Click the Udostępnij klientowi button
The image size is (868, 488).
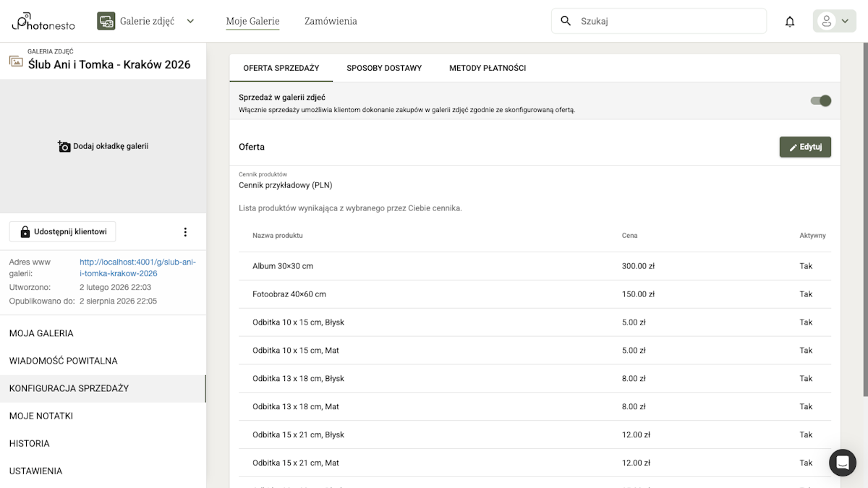click(62, 232)
